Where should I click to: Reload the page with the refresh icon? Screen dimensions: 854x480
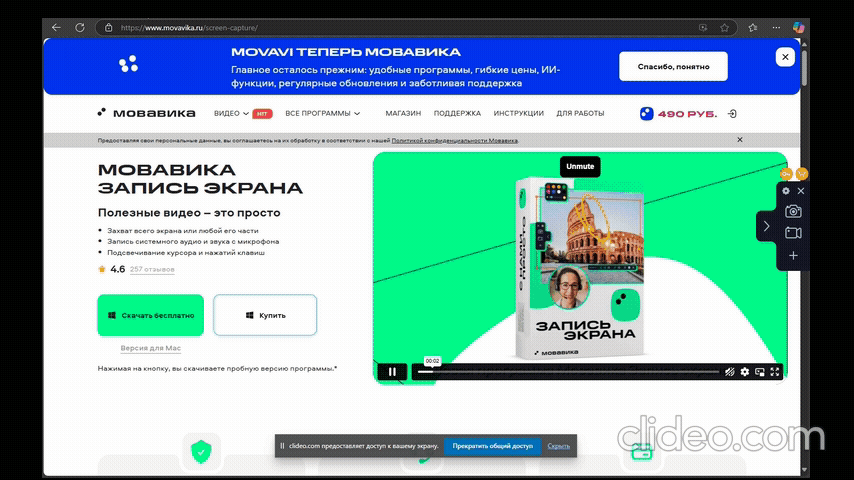coord(80,27)
